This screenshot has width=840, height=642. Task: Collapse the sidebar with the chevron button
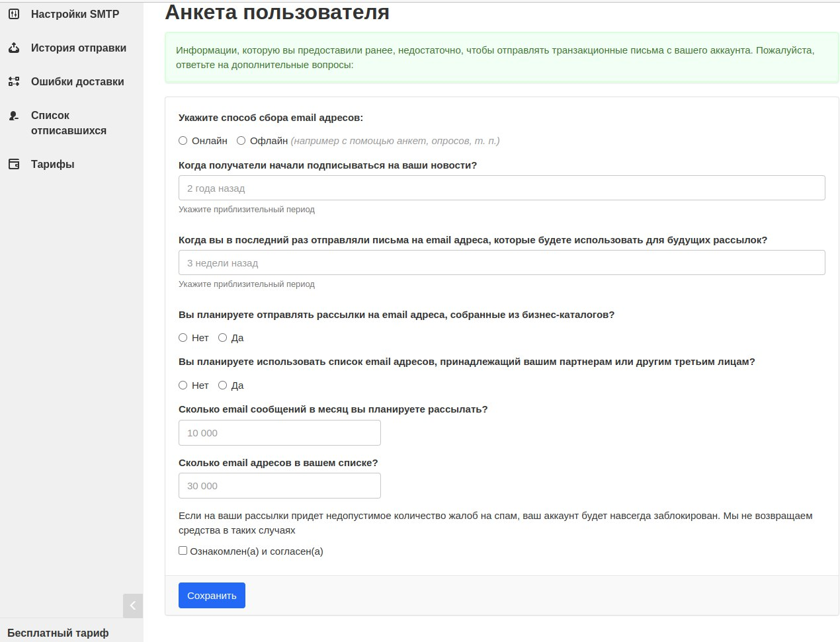pyautogui.click(x=133, y=606)
